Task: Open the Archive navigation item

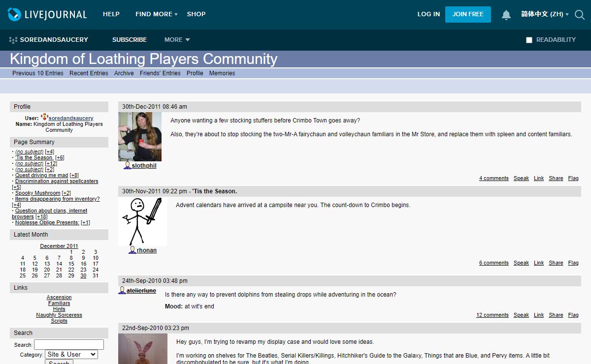Action: tap(124, 73)
